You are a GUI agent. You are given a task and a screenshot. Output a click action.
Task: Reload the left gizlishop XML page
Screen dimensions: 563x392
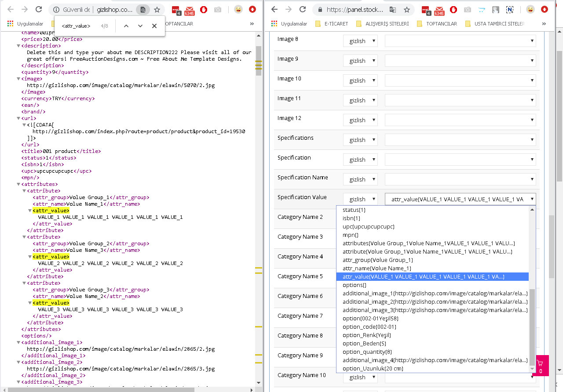point(39,9)
